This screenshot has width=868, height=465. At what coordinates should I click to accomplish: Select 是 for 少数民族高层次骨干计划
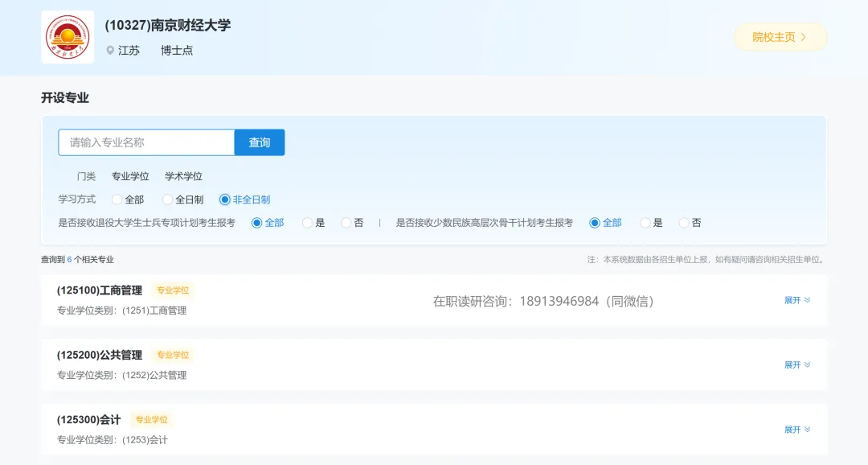(x=645, y=223)
